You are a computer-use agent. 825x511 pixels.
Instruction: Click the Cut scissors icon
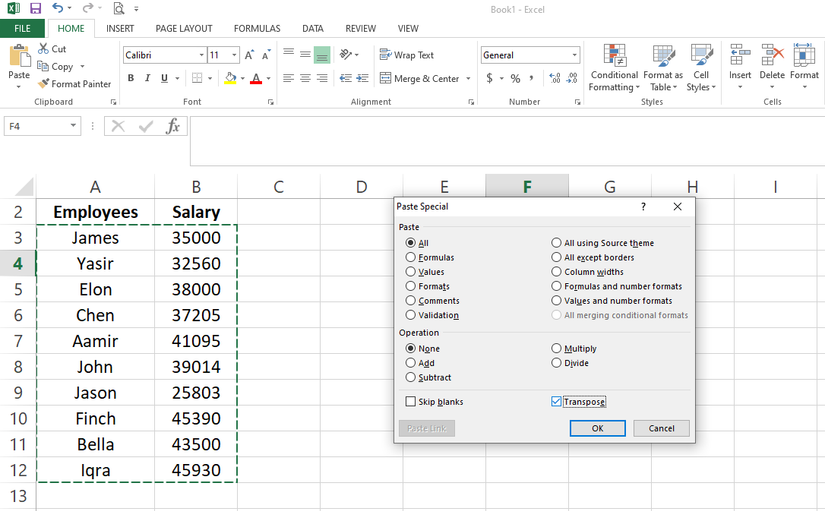[x=44, y=49]
